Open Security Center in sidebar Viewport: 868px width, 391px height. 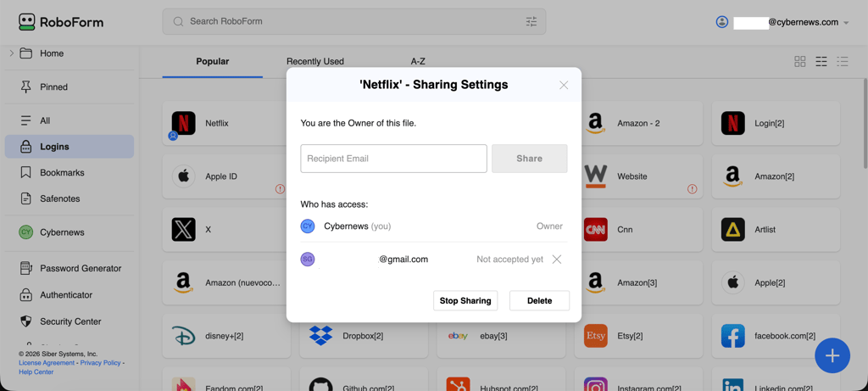click(70, 321)
